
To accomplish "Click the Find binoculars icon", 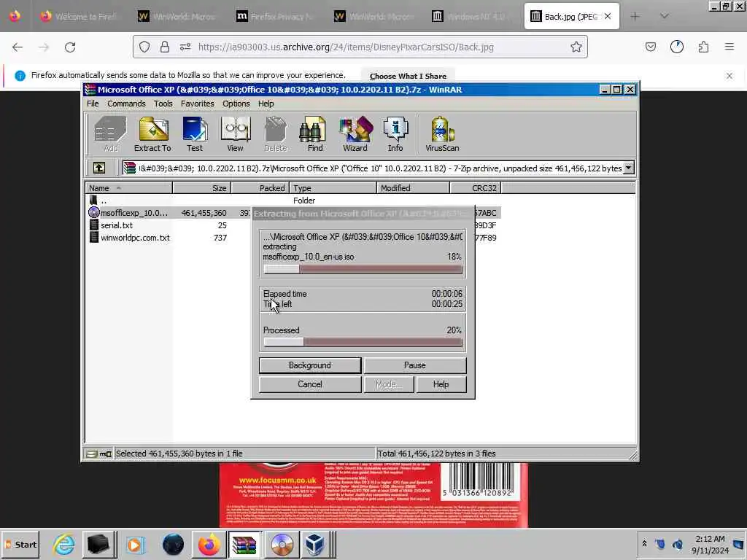I will tap(314, 134).
